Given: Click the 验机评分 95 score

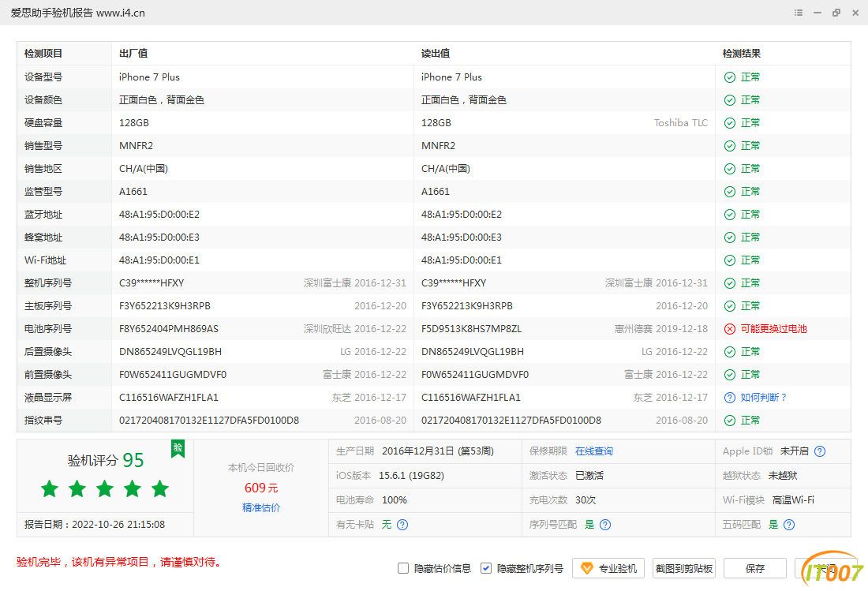Looking at the screenshot, I should (x=106, y=460).
